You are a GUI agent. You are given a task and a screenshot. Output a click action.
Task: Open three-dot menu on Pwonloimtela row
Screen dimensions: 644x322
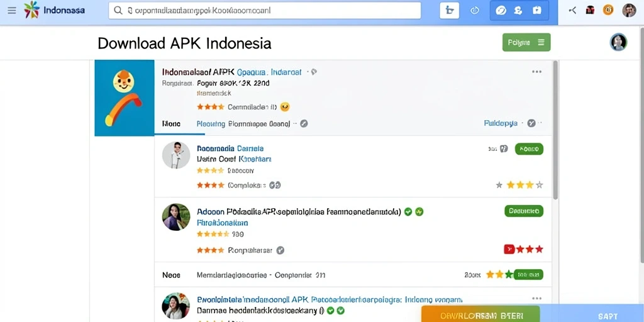pos(536,299)
